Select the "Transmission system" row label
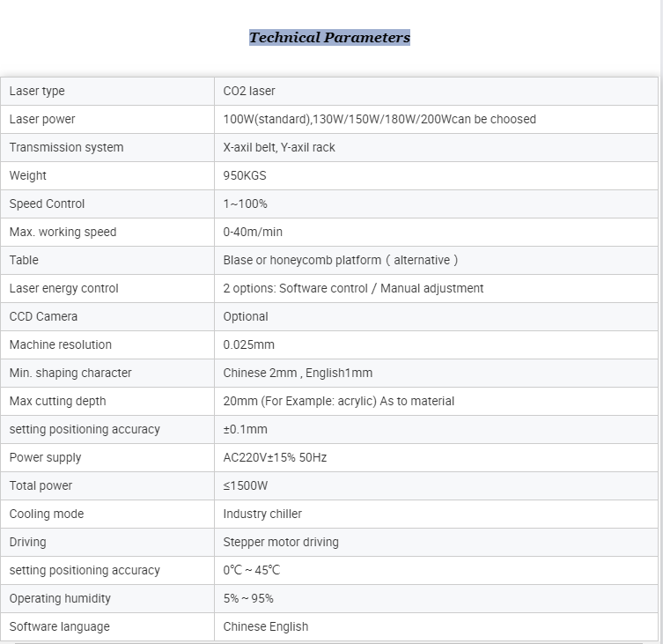Screen dimensions: 663x644 (x=66, y=147)
